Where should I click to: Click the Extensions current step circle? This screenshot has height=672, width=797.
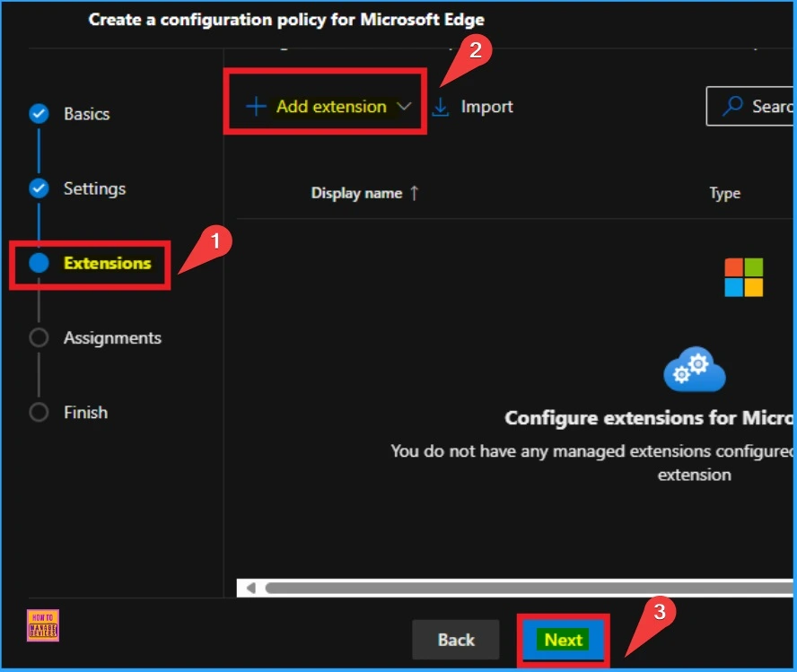tap(39, 263)
